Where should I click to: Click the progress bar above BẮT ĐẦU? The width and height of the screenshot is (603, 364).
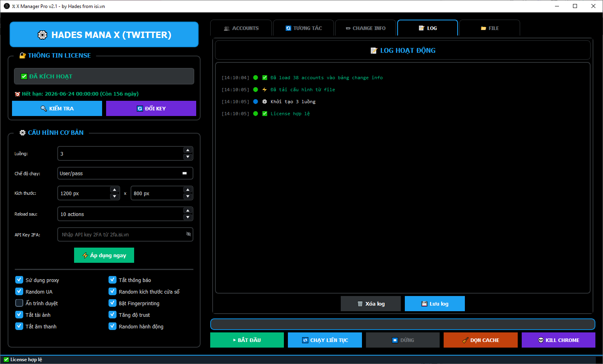pos(402,324)
